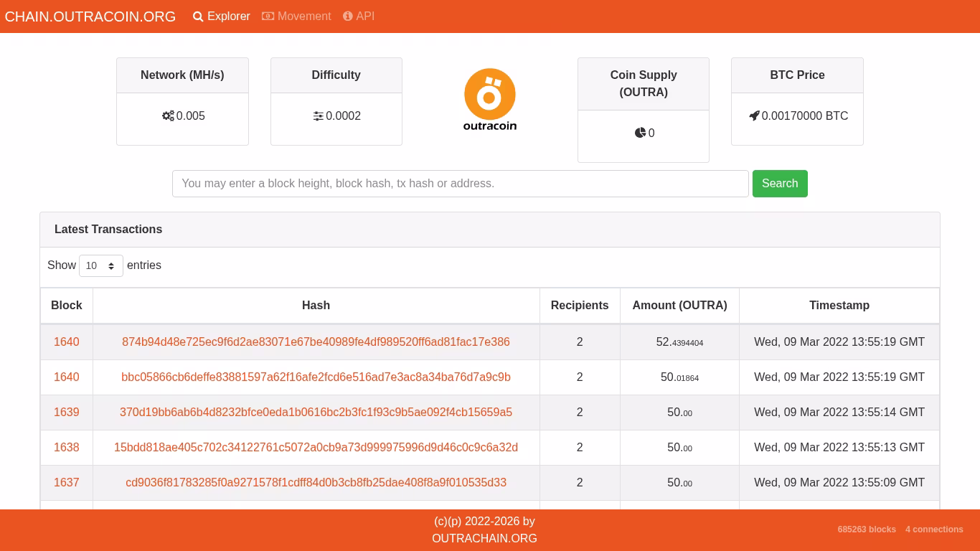Open the API nav item
Screen dimensions: 980x551
359,17
